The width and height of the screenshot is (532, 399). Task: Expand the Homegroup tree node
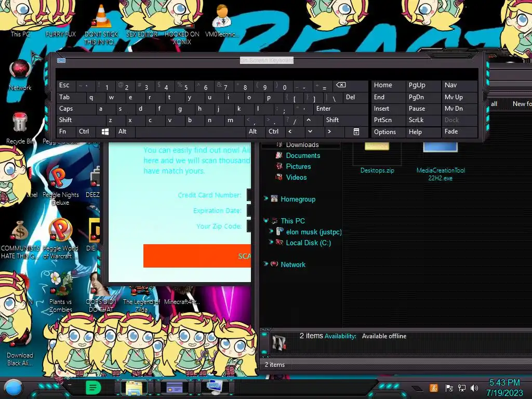[x=265, y=198]
